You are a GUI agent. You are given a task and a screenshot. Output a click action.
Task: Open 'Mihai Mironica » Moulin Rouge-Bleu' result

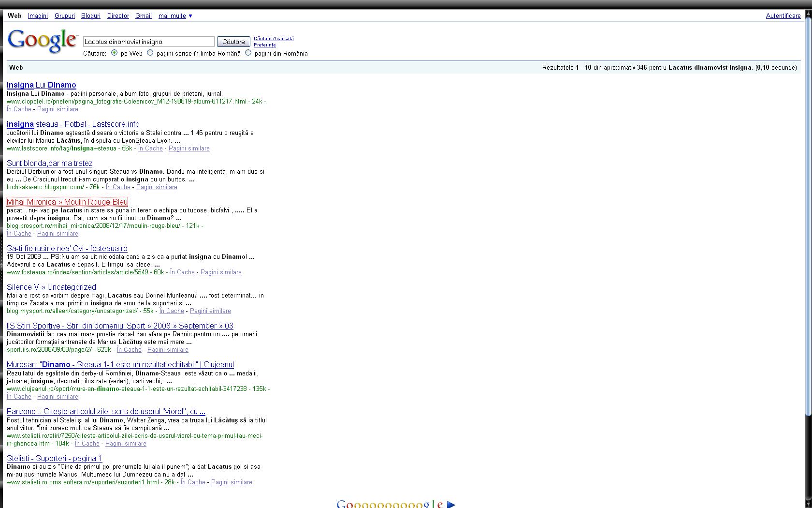click(67, 202)
